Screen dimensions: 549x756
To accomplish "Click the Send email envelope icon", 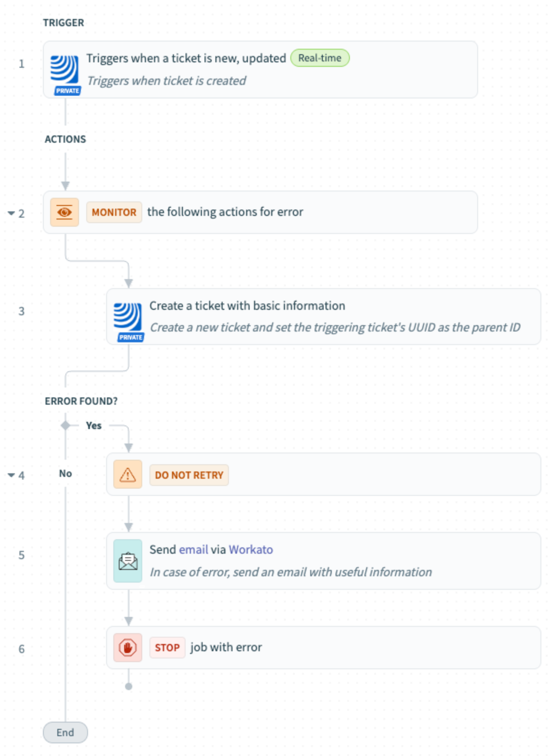I will tap(128, 561).
